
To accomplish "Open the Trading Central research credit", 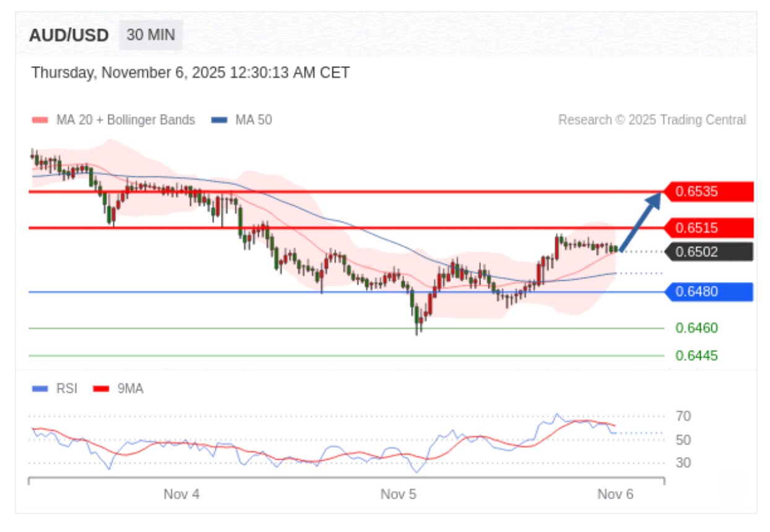I will (652, 120).
